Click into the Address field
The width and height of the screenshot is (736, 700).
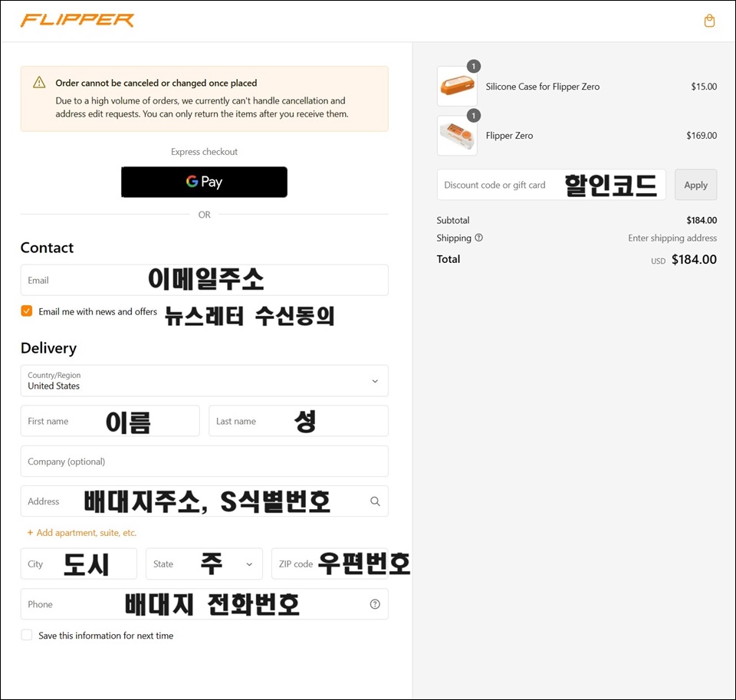(x=204, y=501)
